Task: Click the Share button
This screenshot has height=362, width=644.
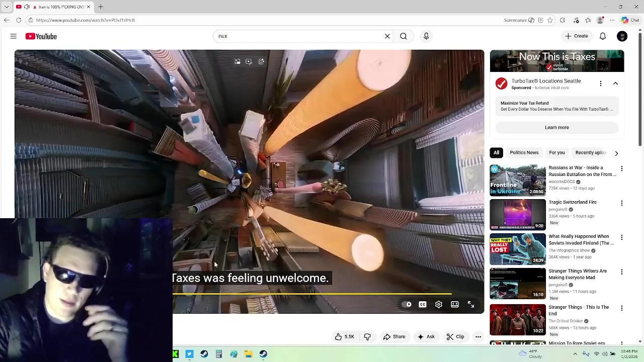Action: click(x=394, y=337)
